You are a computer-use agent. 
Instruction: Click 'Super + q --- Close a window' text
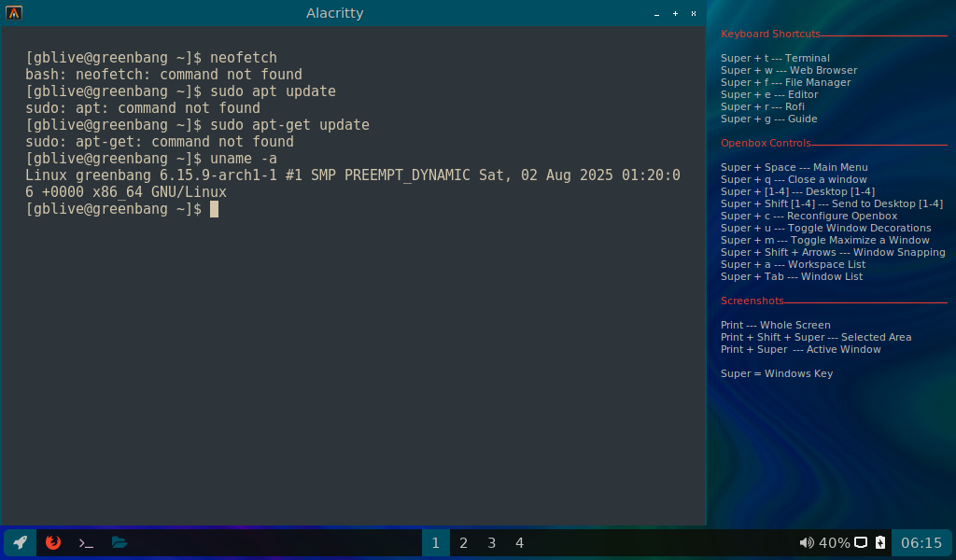coord(794,180)
